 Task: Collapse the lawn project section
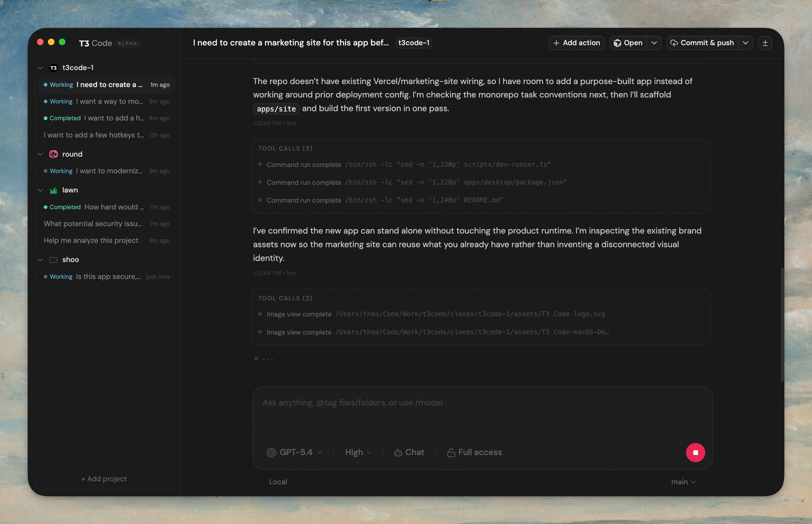pos(40,190)
